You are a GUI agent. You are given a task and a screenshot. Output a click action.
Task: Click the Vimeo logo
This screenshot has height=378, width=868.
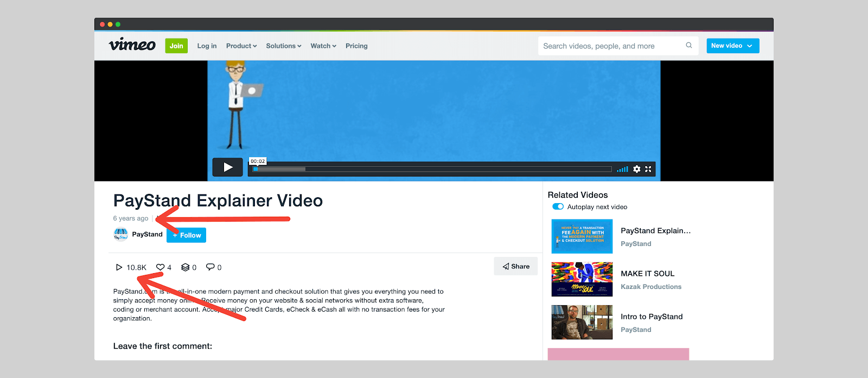coord(132,45)
